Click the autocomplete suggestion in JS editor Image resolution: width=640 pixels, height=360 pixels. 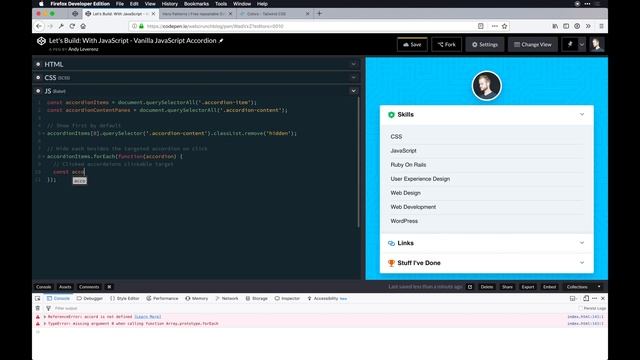pyautogui.click(x=80, y=181)
